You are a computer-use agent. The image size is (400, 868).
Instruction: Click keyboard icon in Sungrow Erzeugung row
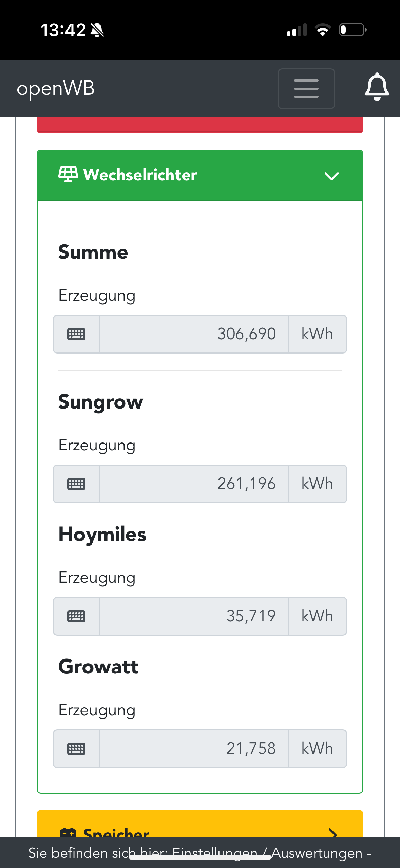(76, 484)
